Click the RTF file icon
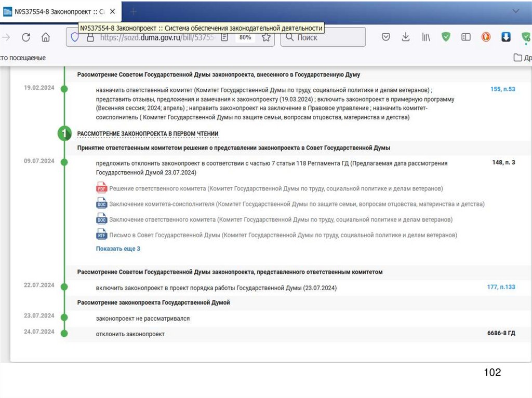The width and height of the screenshot is (532, 398). tap(101, 235)
